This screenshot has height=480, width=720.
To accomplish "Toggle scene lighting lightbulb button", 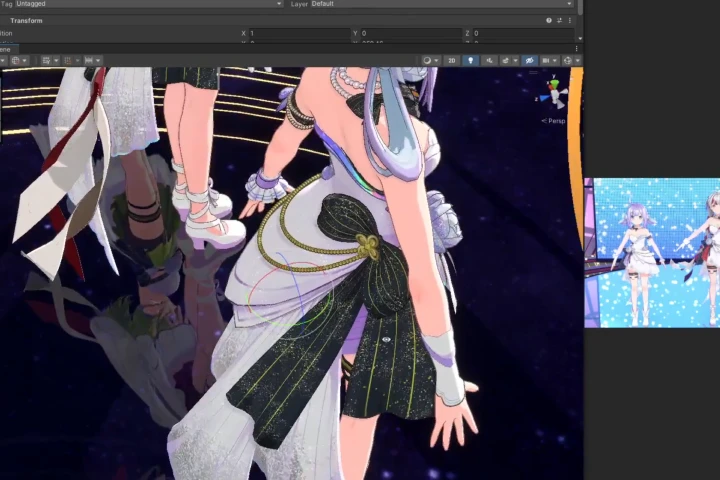I will pyautogui.click(x=471, y=61).
